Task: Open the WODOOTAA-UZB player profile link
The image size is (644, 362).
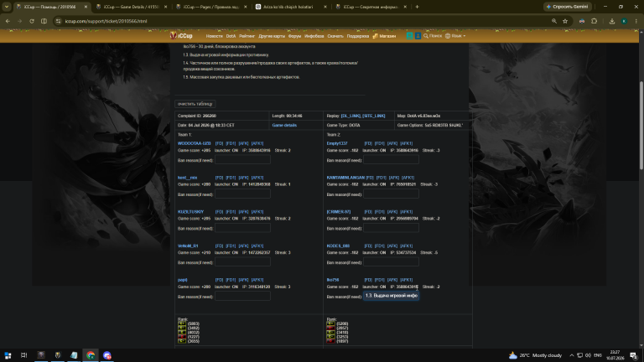Action: tap(195, 143)
